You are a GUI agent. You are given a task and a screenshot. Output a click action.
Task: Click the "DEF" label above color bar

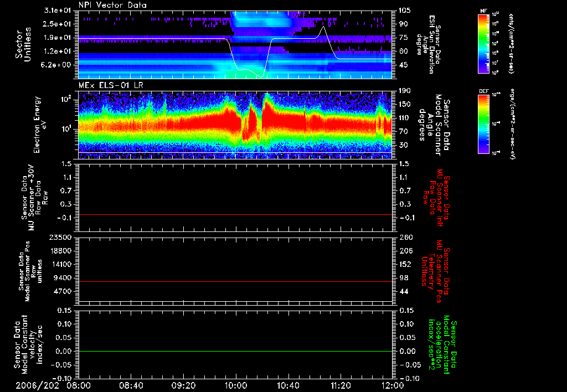(x=483, y=91)
